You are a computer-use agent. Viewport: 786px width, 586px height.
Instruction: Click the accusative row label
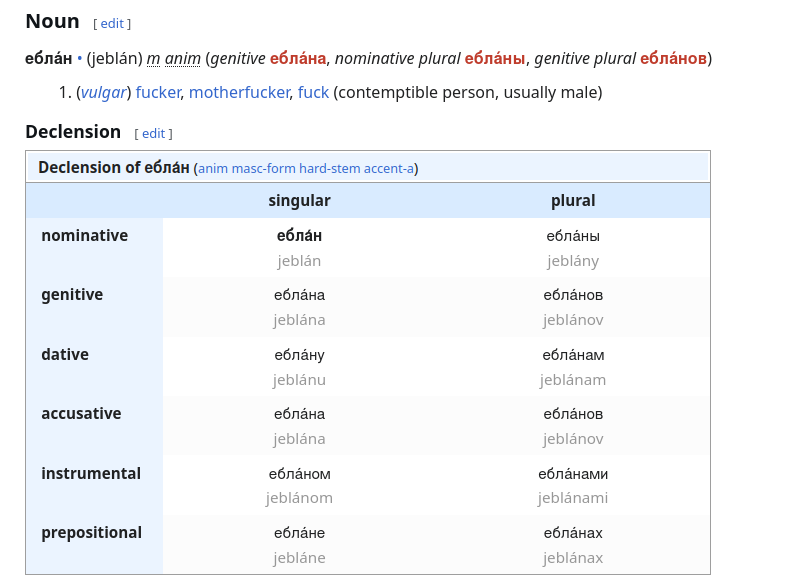tap(81, 414)
